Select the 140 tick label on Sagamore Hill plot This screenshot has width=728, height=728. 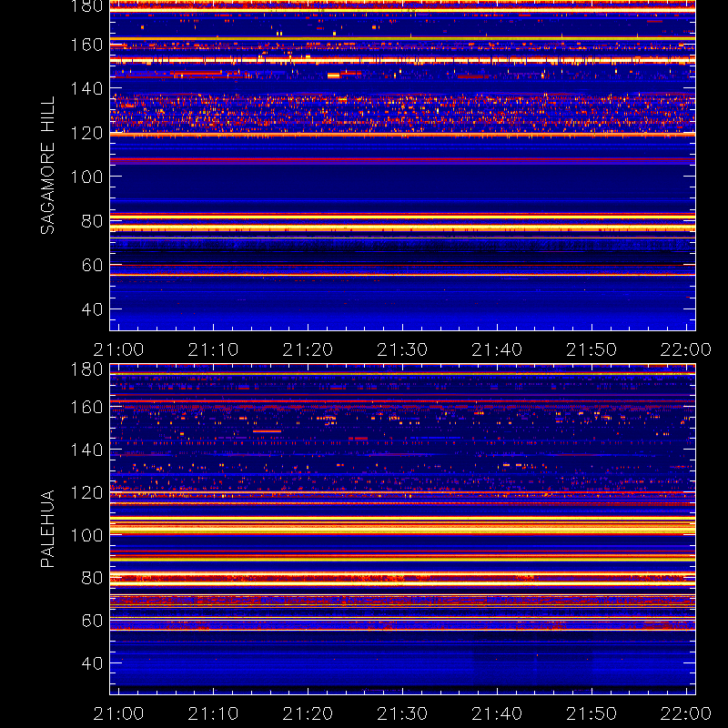pos(86,88)
